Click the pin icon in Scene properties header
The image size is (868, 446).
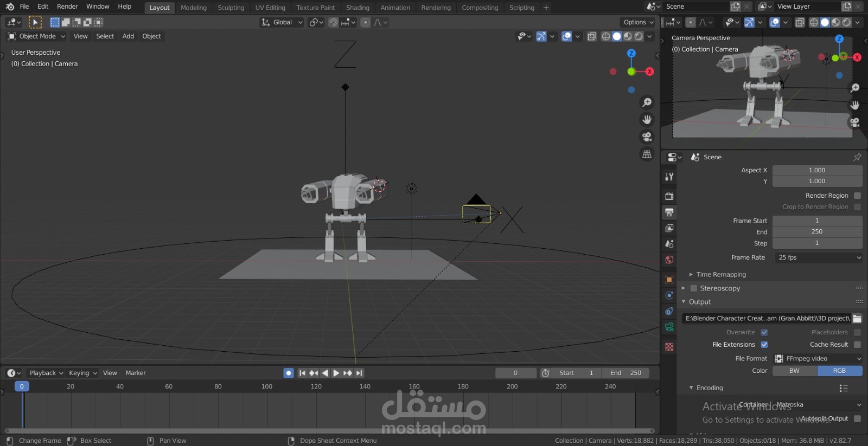[x=857, y=157]
